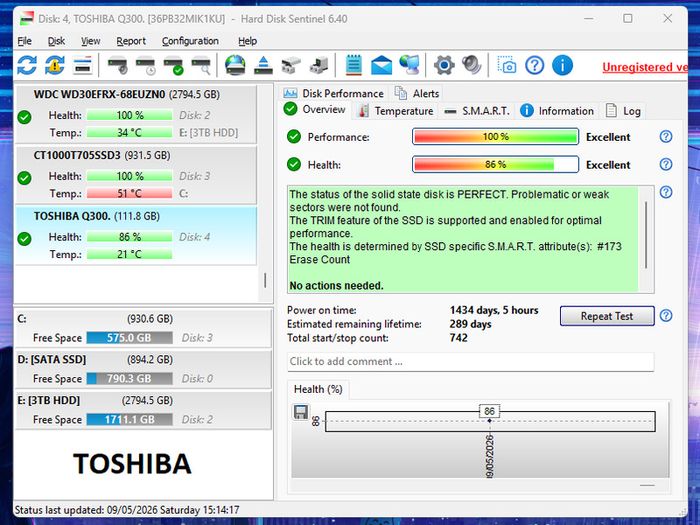Click the blue Refresh arrows toolbar icon
The image size is (700, 525).
coord(27,66)
